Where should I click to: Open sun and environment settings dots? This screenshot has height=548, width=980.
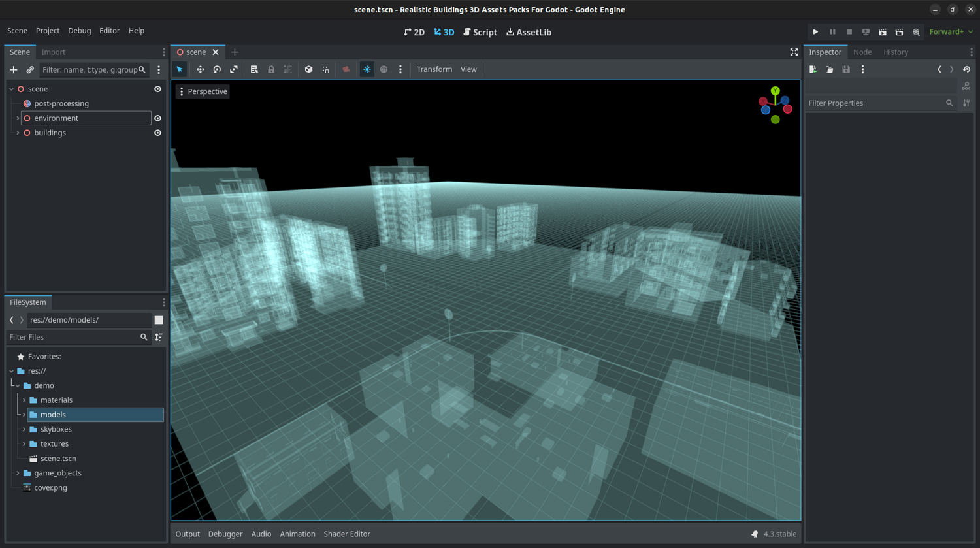pyautogui.click(x=400, y=69)
